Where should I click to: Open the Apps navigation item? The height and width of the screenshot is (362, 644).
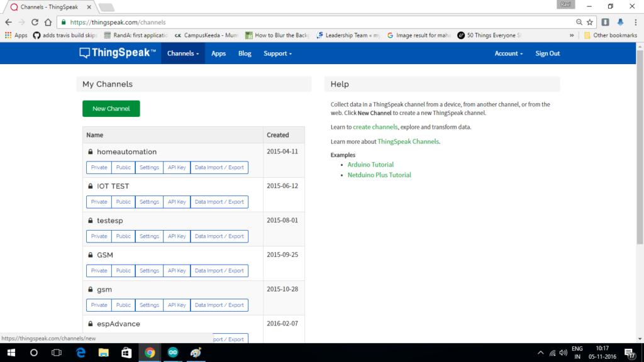point(218,53)
